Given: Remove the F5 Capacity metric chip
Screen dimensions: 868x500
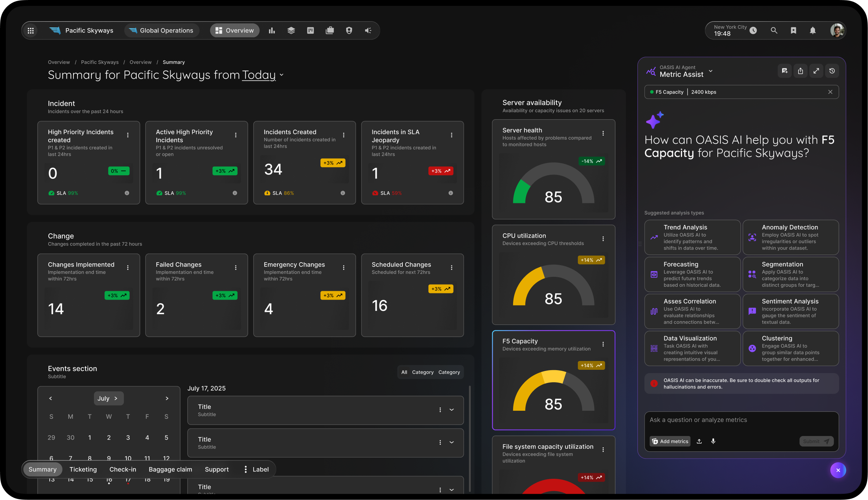Looking at the screenshot, I should (830, 92).
